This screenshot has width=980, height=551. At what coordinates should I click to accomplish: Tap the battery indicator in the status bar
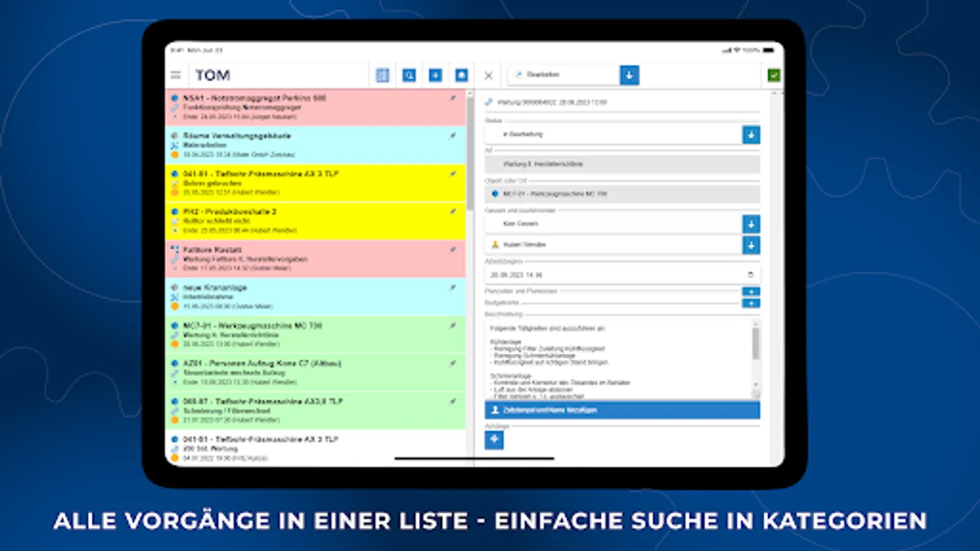click(x=769, y=50)
